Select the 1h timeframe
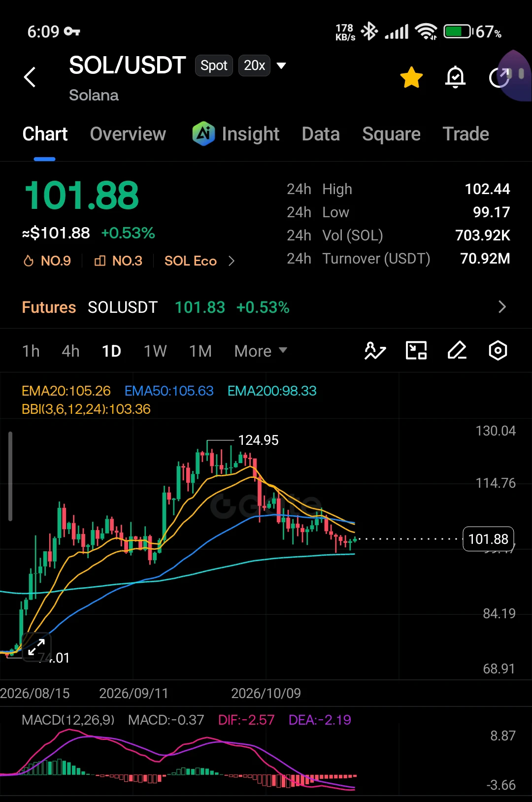 [x=31, y=351]
